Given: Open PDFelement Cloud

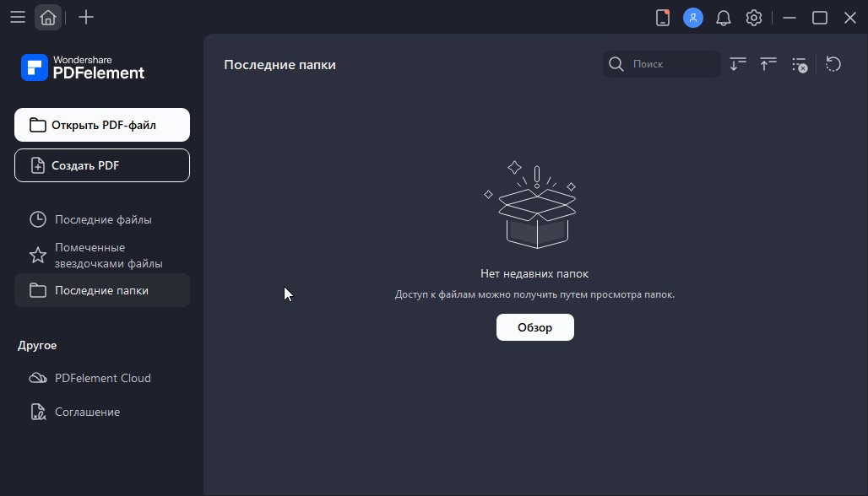Looking at the screenshot, I should click(102, 378).
